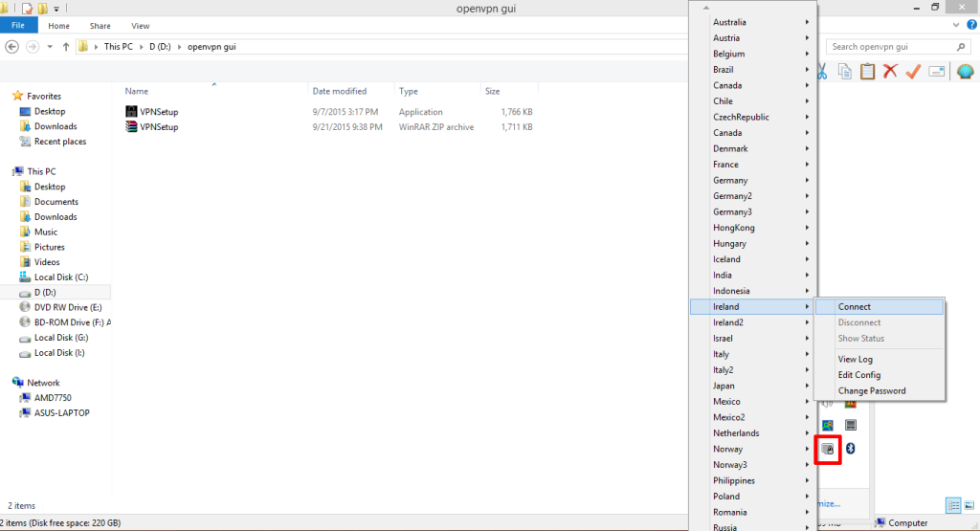Click the Rename toolbar icon

pos(936,72)
